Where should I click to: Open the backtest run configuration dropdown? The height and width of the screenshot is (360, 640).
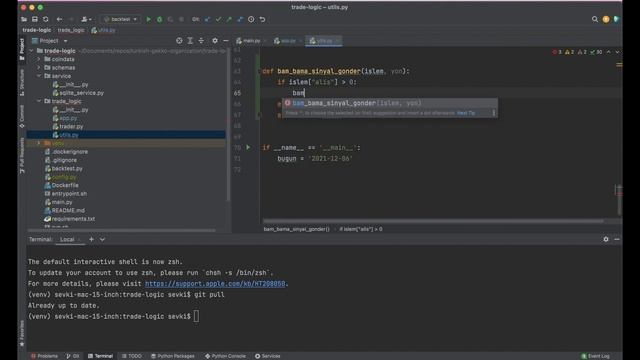120,19
